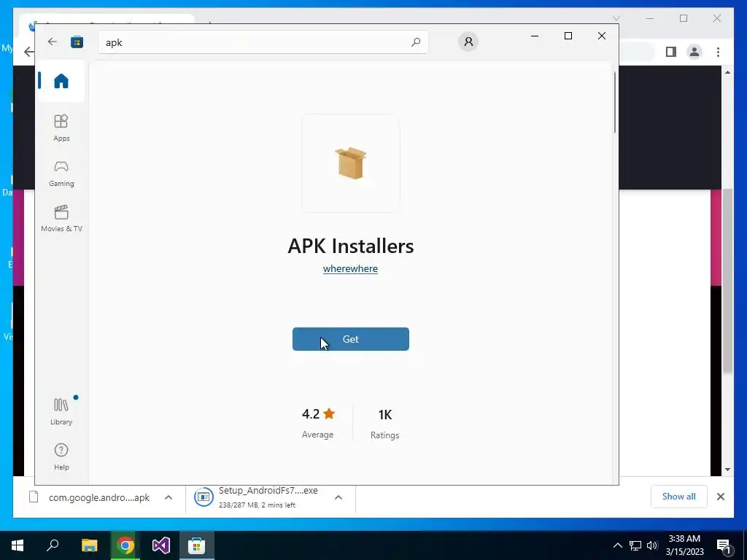Switch to Chrome in the taskbar
This screenshot has width=747, height=560.
point(125,545)
